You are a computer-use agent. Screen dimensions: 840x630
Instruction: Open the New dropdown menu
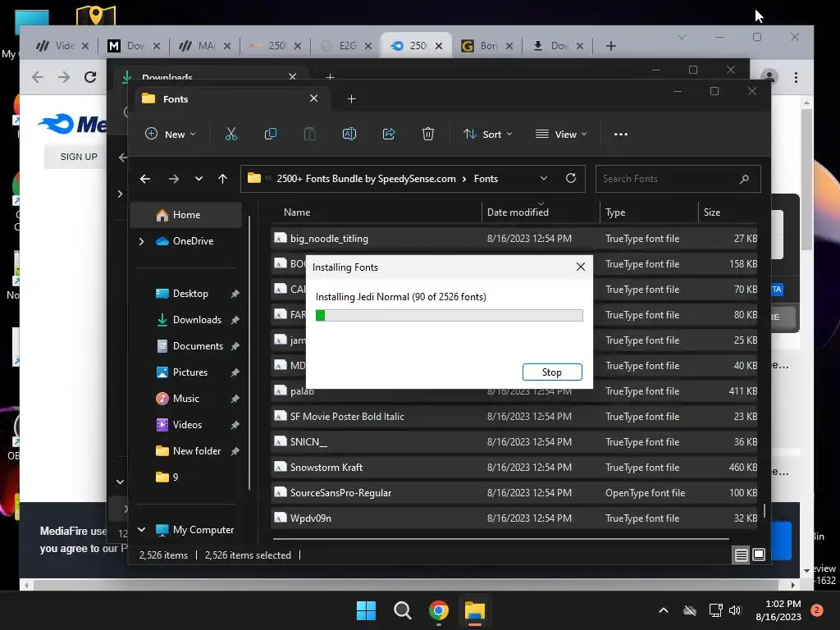pos(171,135)
